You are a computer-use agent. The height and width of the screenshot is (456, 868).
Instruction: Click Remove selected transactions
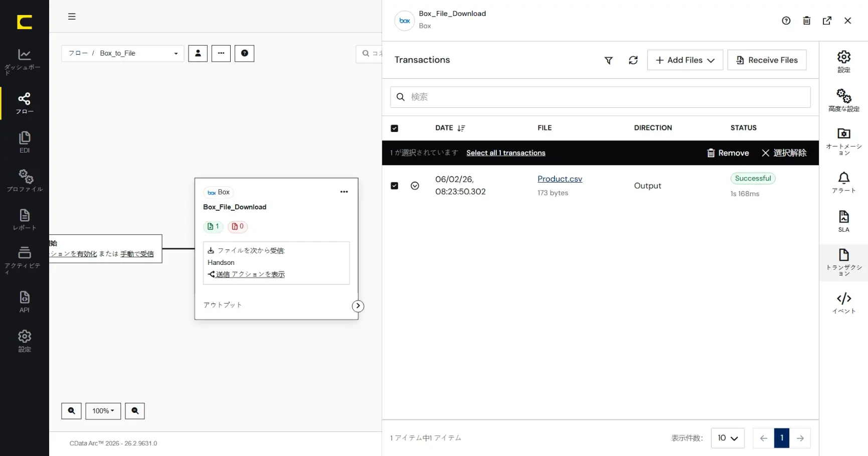pyautogui.click(x=728, y=153)
